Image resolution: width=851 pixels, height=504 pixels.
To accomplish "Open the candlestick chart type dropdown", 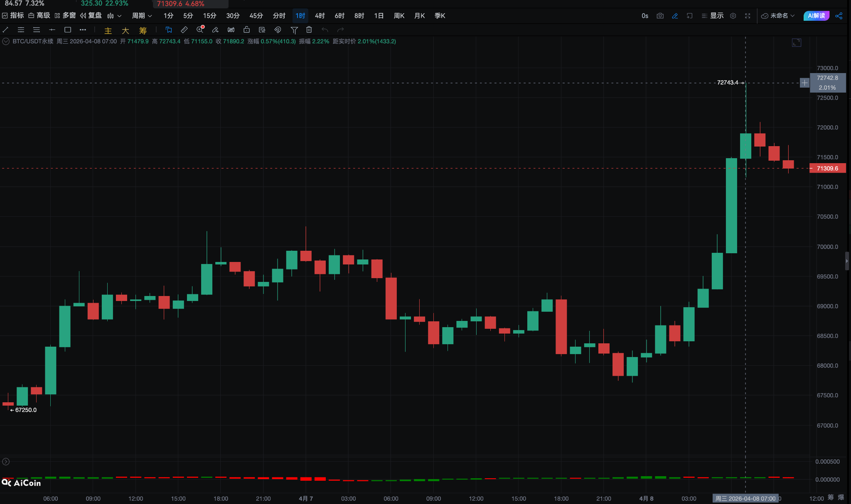I will pos(114,16).
